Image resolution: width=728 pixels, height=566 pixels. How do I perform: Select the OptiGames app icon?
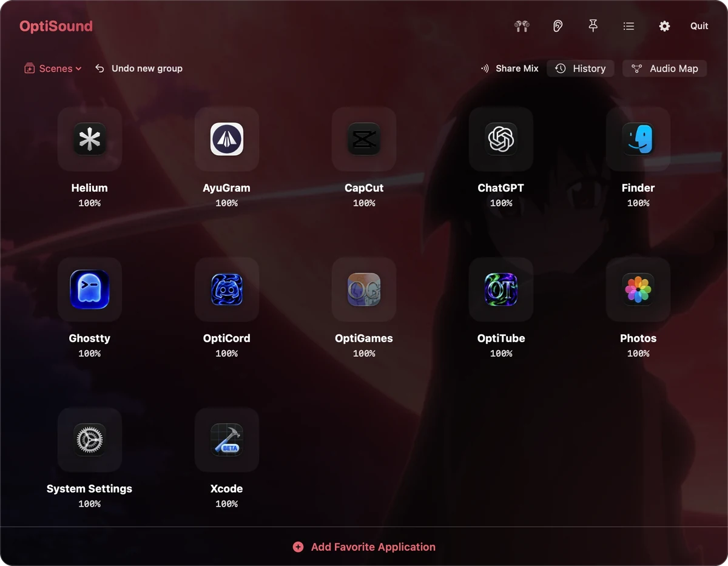point(364,289)
